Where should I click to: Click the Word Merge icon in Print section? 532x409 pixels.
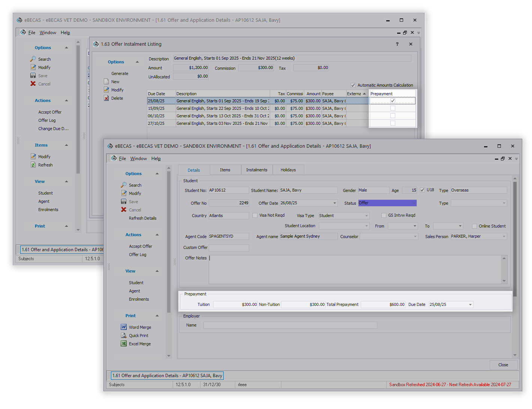click(x=124, y=327)
